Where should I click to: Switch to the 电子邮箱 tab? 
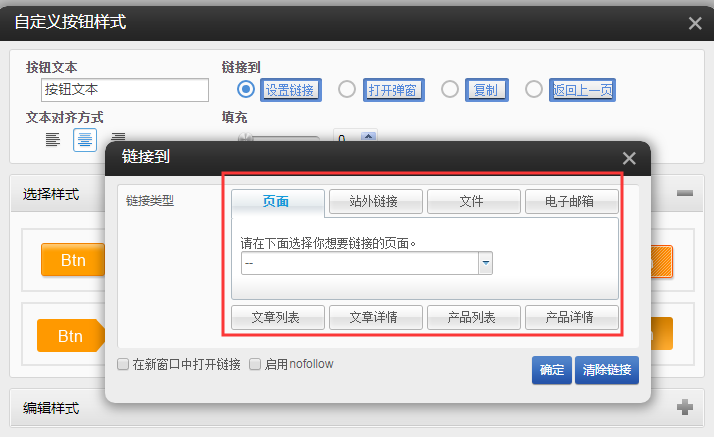click(x=571, y=201)
